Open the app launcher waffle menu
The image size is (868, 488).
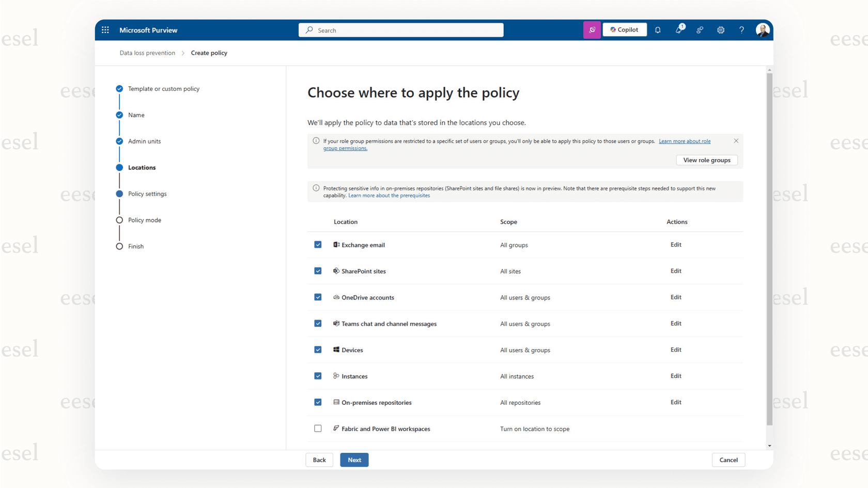tap(105, 29)
